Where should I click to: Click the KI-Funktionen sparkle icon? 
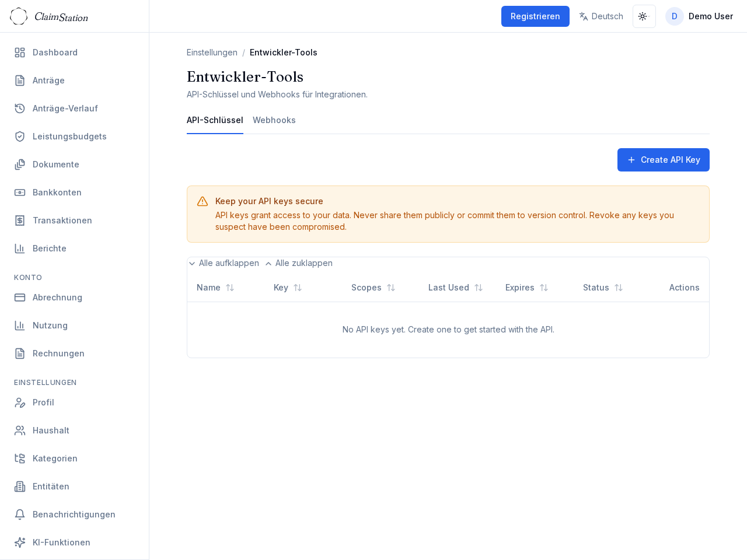click(20, 542)
